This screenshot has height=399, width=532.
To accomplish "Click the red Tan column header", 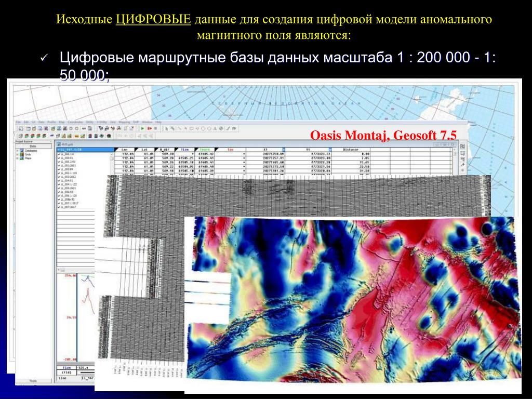I will (x=230, y=150).
